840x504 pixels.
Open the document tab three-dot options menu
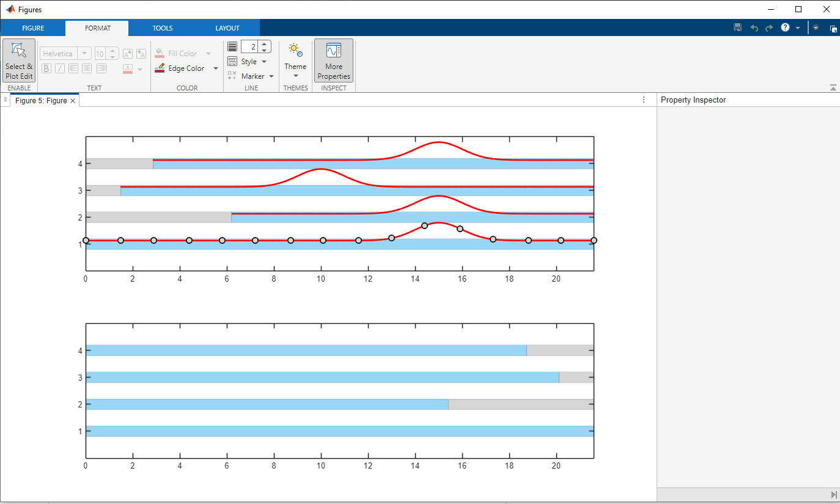pos(644,100)
